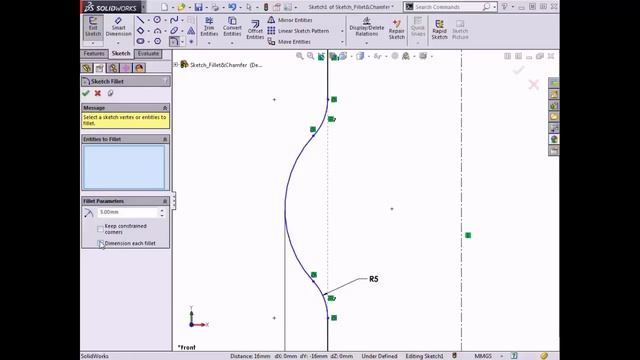Image resolution: width=640 pixels, height=360 pixels.
Task: Select the Smart Dimension tool
Action: 118,27
